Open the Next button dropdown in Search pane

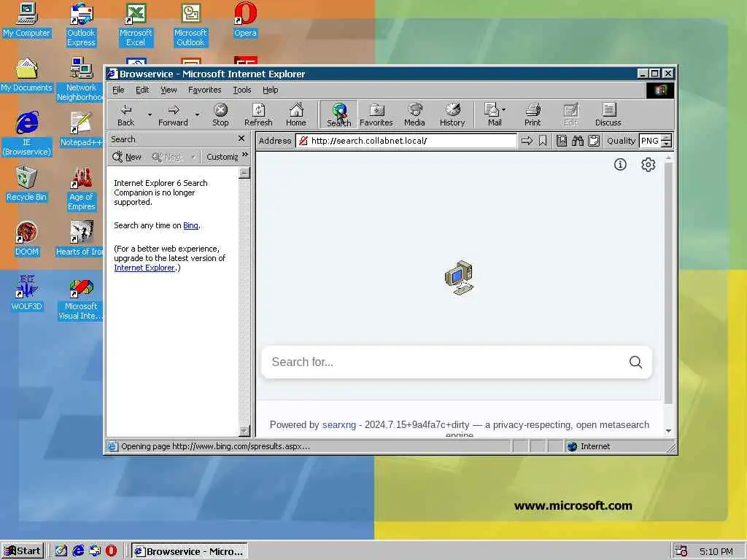tap(193, 157)
